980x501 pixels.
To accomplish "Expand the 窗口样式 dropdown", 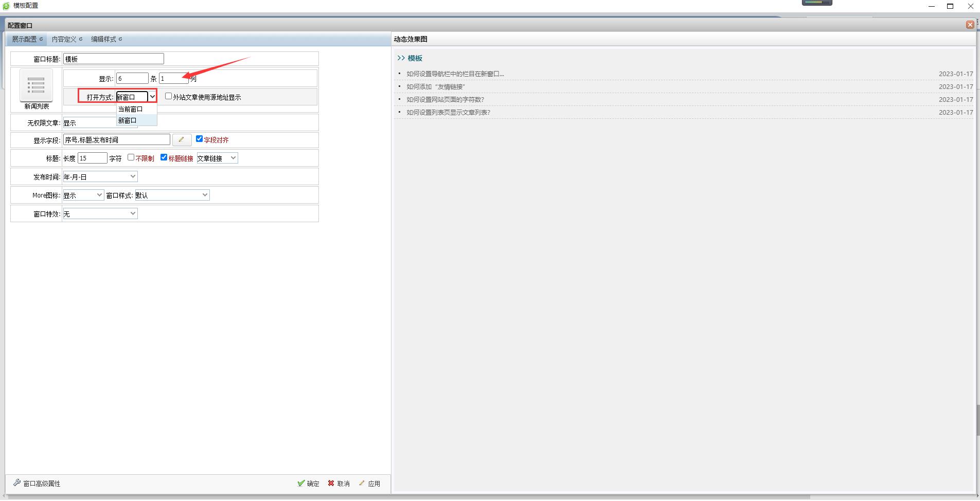I will pos(172,195).
